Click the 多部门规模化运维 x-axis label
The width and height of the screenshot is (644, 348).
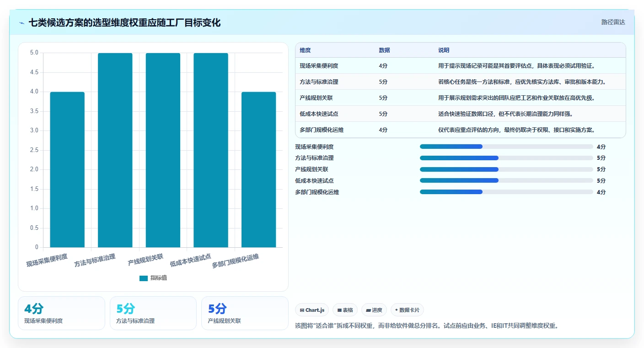pos(236,261)
